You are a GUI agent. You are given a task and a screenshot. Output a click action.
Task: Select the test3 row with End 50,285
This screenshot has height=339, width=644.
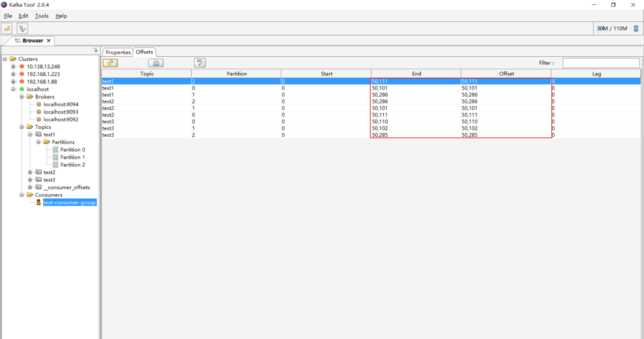click(371, 135)
